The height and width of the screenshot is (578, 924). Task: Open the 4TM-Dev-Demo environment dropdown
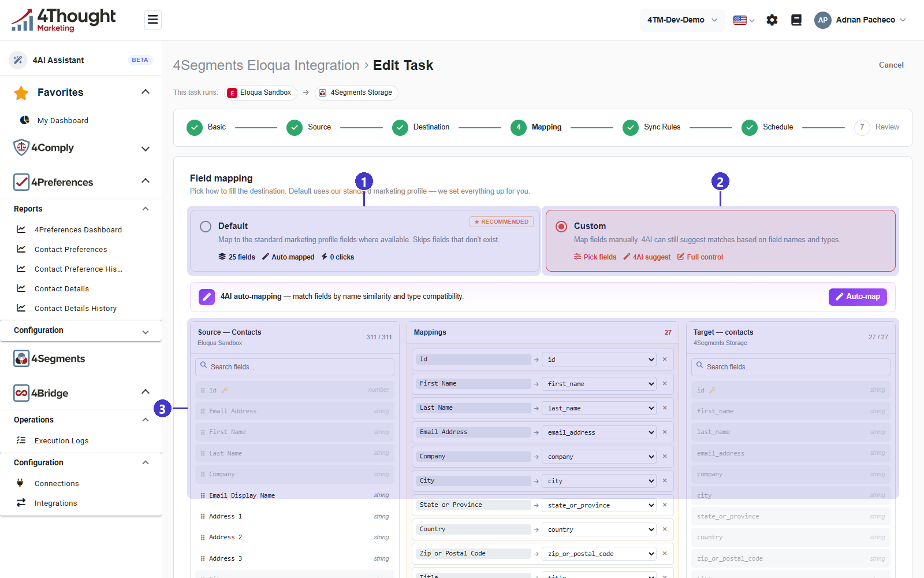682,20
